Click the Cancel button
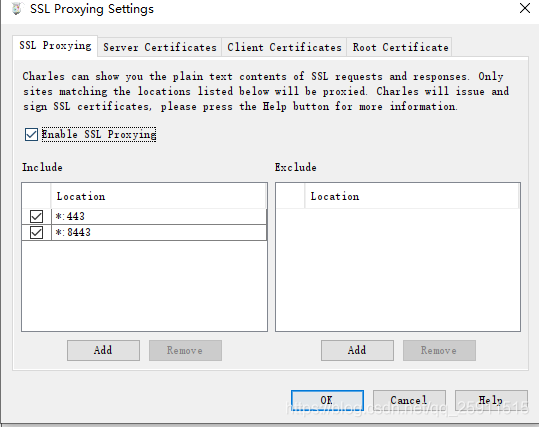 click(409, 401)
